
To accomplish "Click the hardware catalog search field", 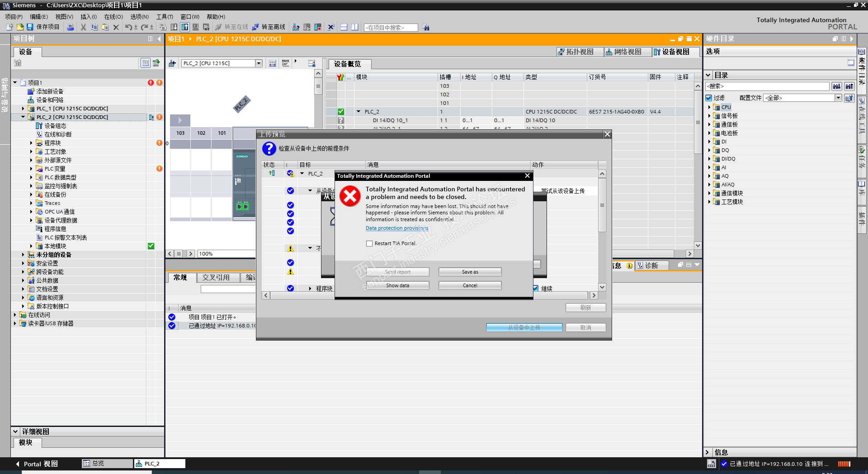I will [768, 86].
